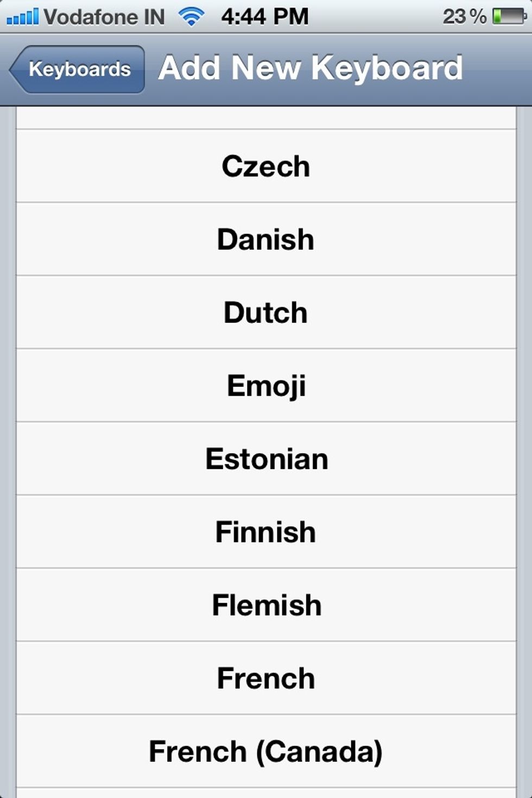Tap the Vodafone IN carrier label

[x=104, y=17]
